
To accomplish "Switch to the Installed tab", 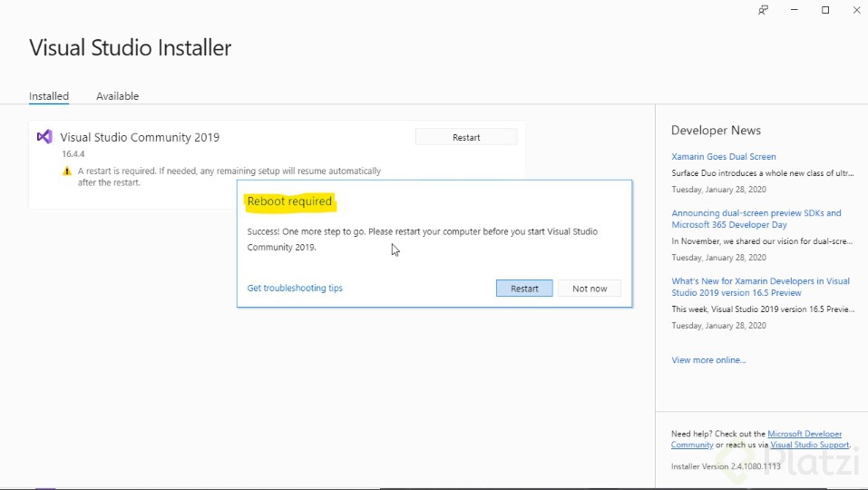I will pyautogui.click(x=49, y=96).
